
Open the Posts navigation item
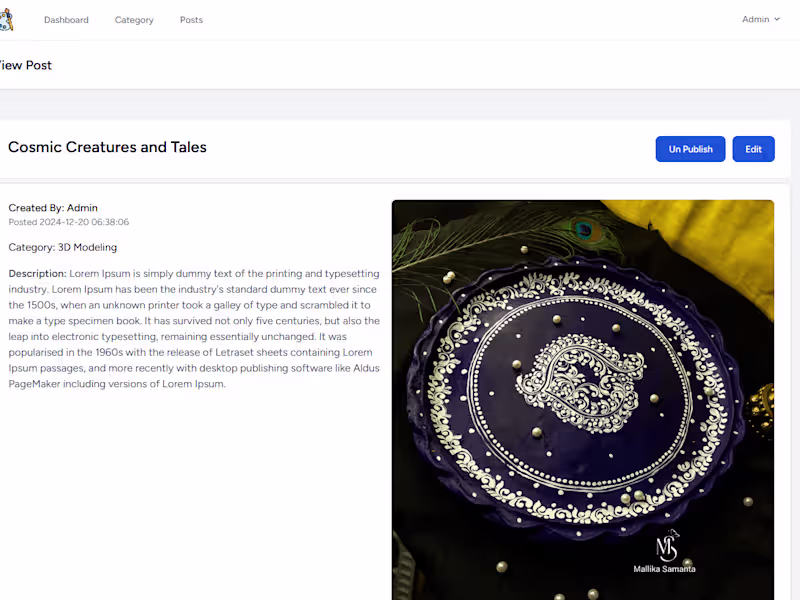pyautogui.click(x=191, y=19)
